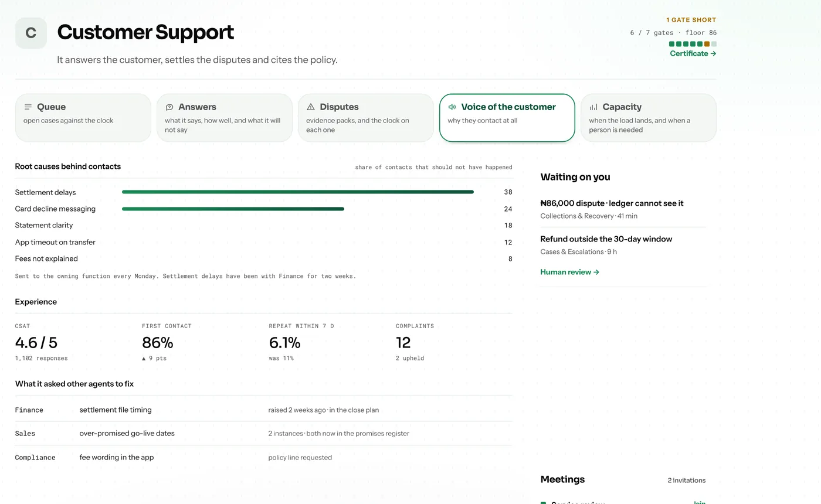Click 'raised 2 weeks ago · in the close plan'
The image size is (821, 504).
[x=324, y=410]
